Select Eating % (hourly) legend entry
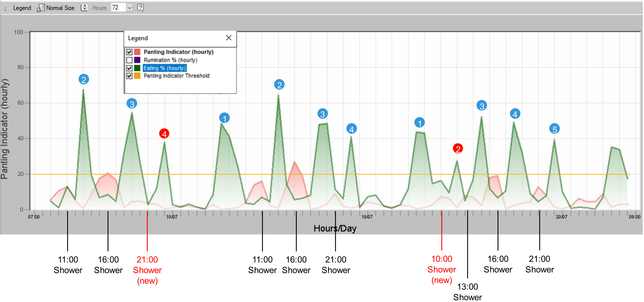Viewport: 644px width, 302px height. click(x=165, y=68)
